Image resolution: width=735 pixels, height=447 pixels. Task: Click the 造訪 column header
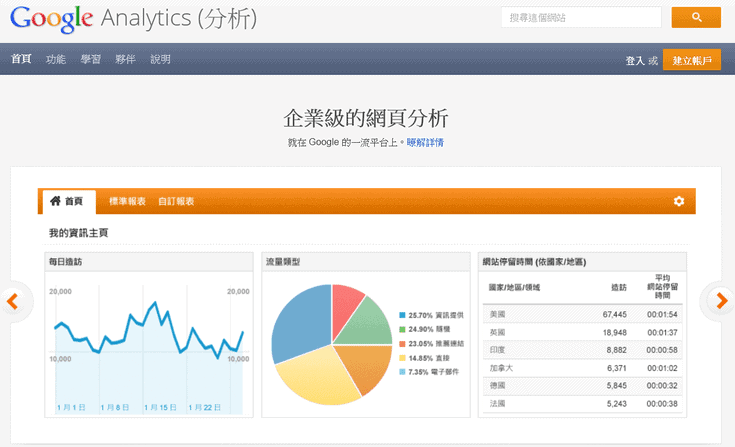[619, 287]
